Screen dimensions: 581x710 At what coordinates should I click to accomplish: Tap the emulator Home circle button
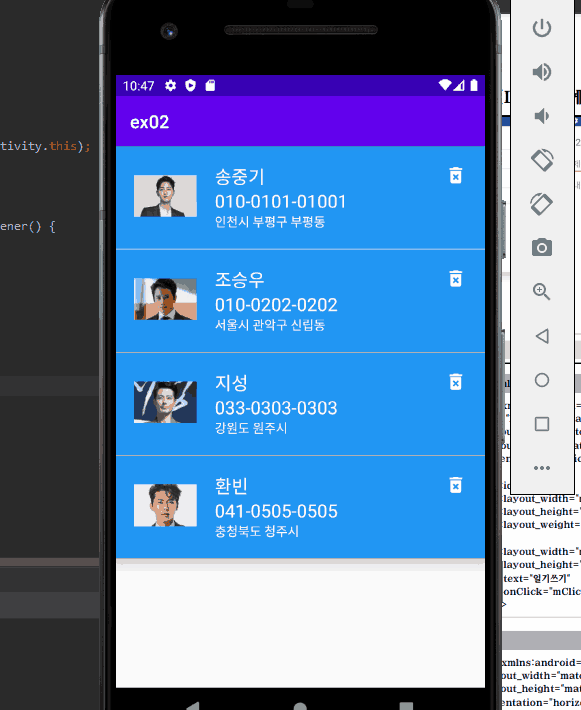pyautogui.click(x=542, y=380)
